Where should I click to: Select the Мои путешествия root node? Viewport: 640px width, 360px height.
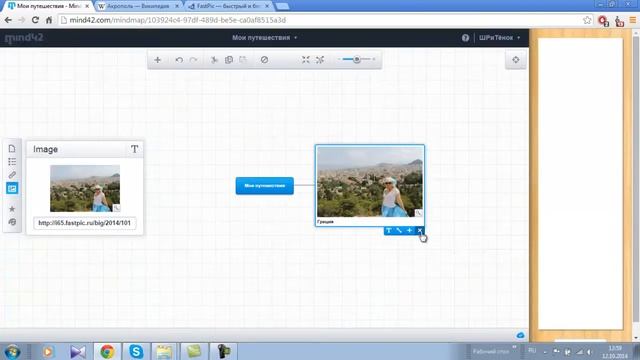click(x=264, y=186)
